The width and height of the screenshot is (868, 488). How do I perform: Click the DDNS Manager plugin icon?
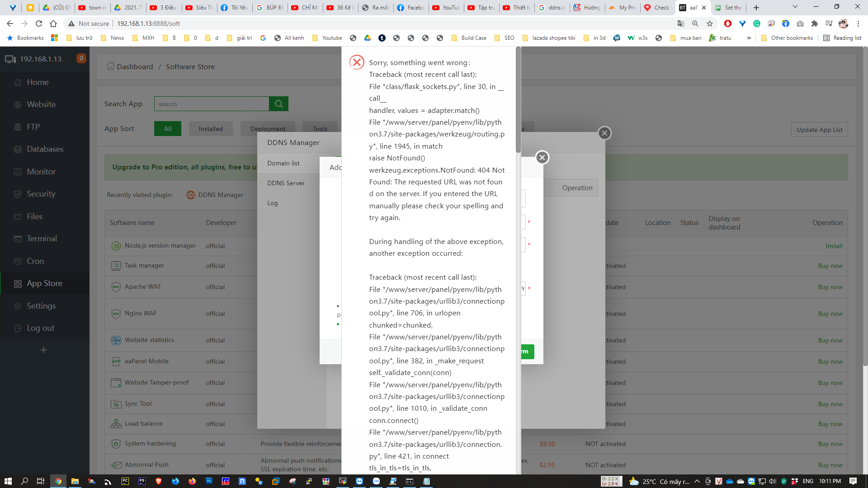[190, 195]
